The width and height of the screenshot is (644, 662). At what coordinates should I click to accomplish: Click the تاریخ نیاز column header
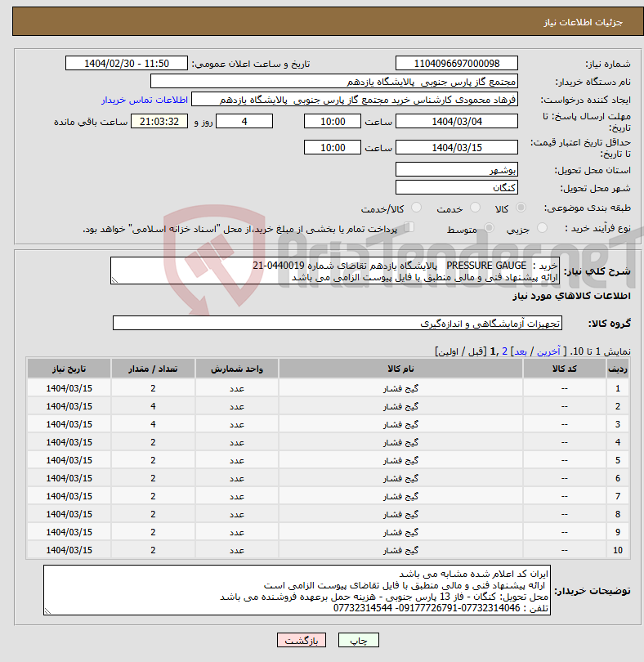[69, 369]
